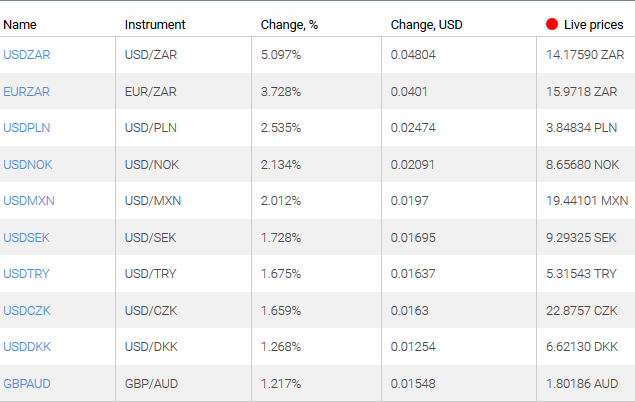635x402 pixels.
Task: Open the USDNOK instrument link
Action: [27, 164]
